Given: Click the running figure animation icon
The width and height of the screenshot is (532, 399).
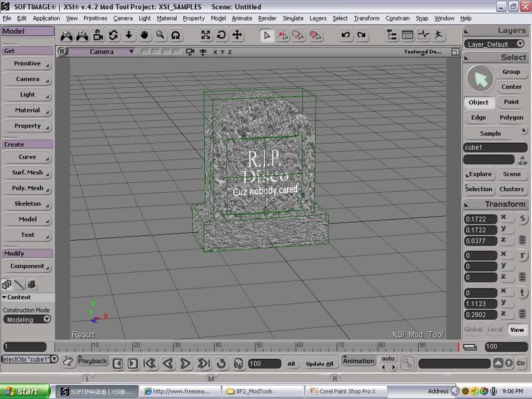Looking at the screenshot, I should tap(439, 35).
